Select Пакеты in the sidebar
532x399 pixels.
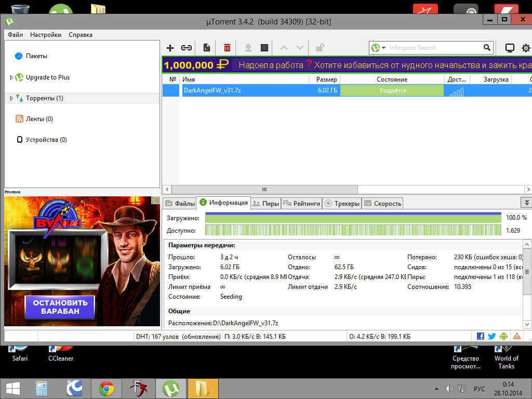tap(36, 56)
